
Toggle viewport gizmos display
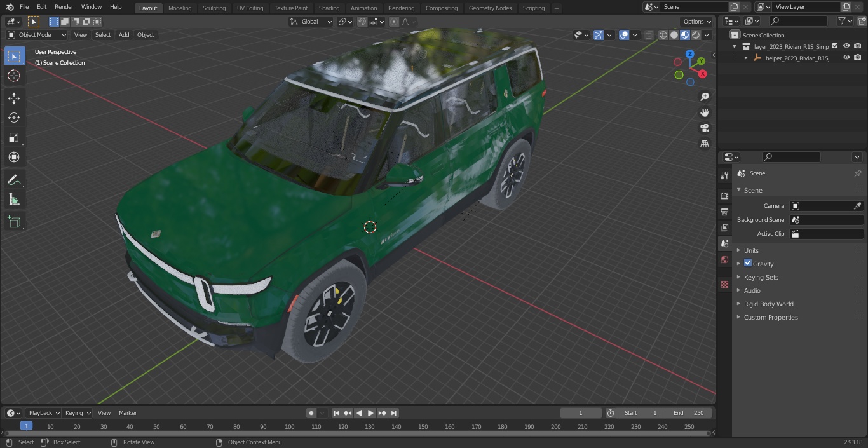coord(598,35)
